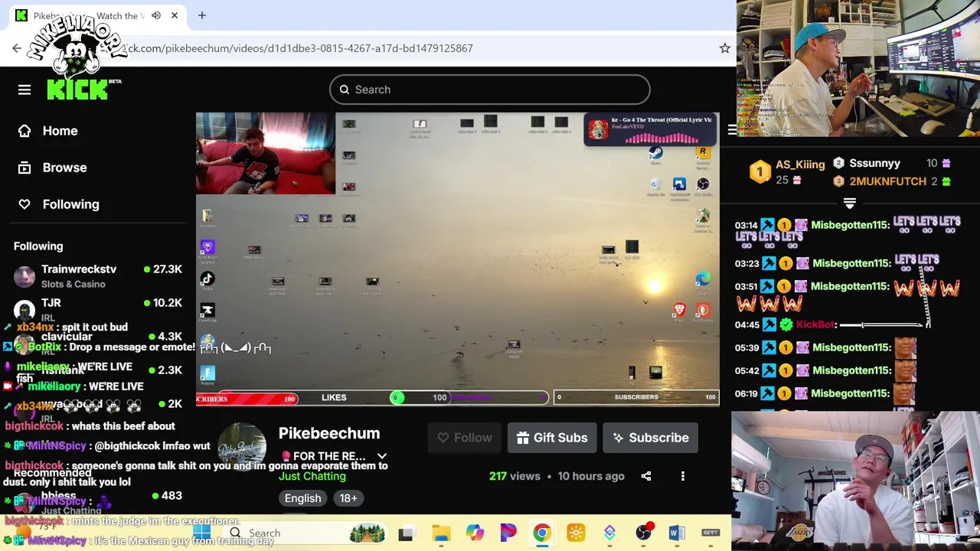
Task: Open the SRT app on the taskbar
Action: click(x=710, y=533)
